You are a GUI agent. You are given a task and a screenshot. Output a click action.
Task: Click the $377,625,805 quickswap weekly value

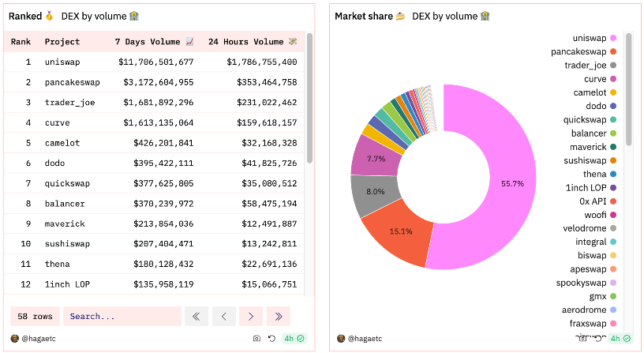tap(163, 183)
